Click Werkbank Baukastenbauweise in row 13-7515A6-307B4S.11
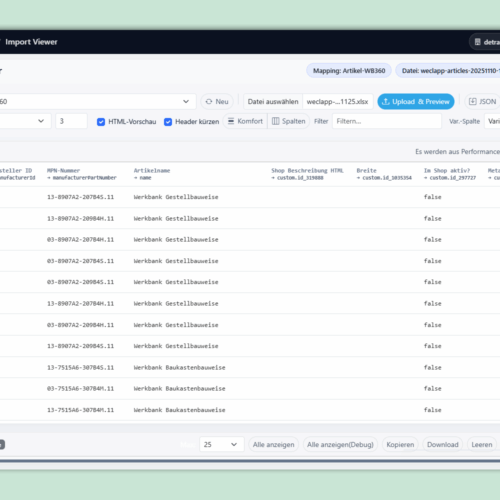Image resolution: width=500 pixels, height=500 pixels. coord(180,367)
